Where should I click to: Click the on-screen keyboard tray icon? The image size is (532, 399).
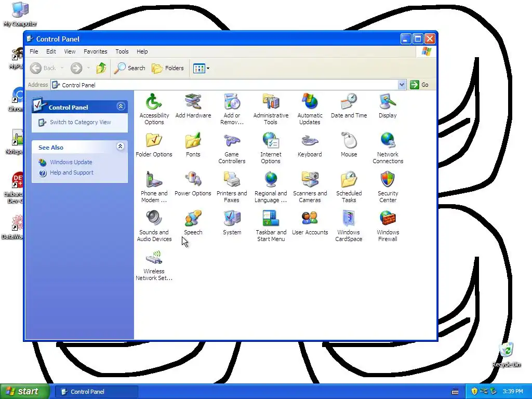click(x=455, y=392)
